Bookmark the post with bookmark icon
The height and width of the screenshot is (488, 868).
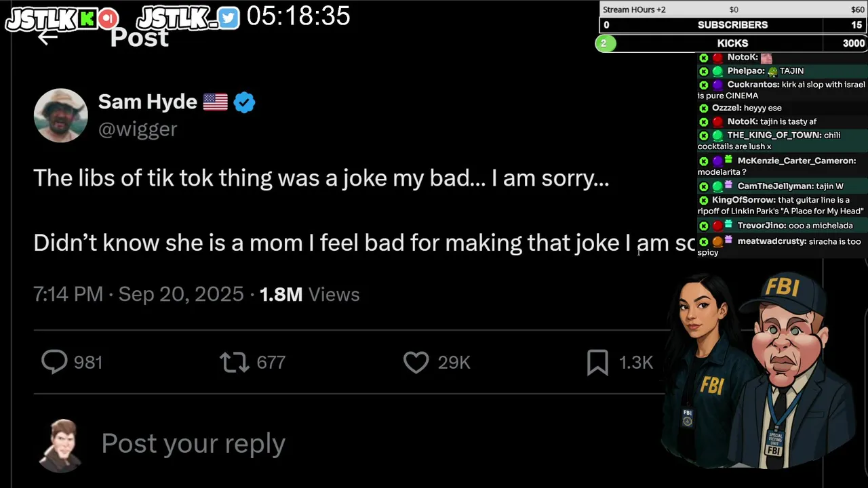click(597, 363)
